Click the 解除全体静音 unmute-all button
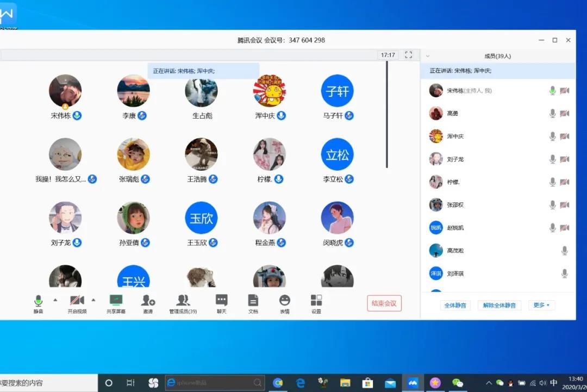The height and width of the screenshot is (392, 587). coord(499,305)
